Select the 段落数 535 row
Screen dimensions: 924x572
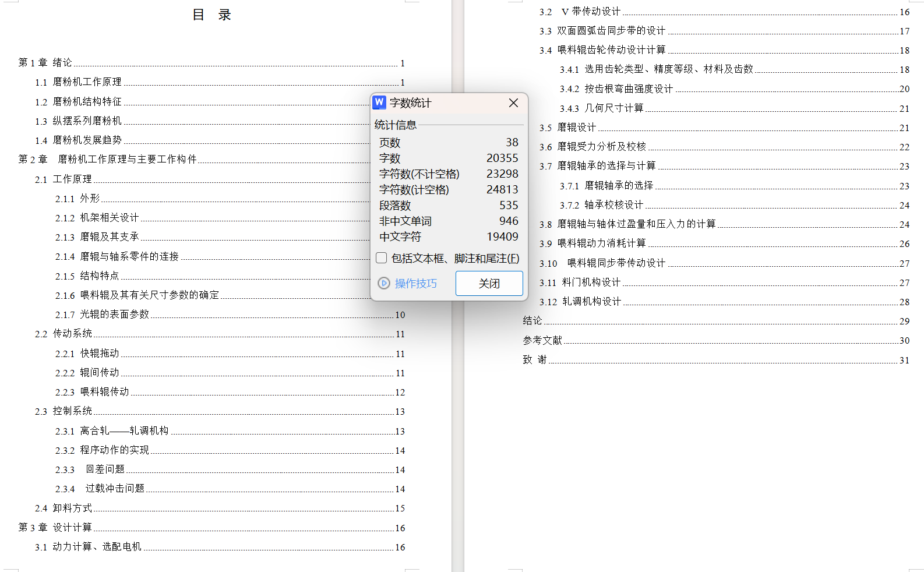tap(449, 206)
